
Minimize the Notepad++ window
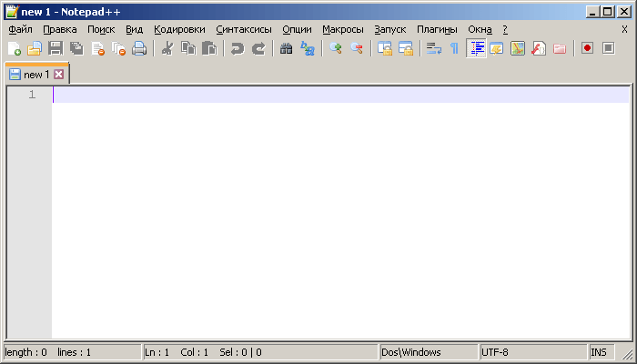tap(593, 12)
